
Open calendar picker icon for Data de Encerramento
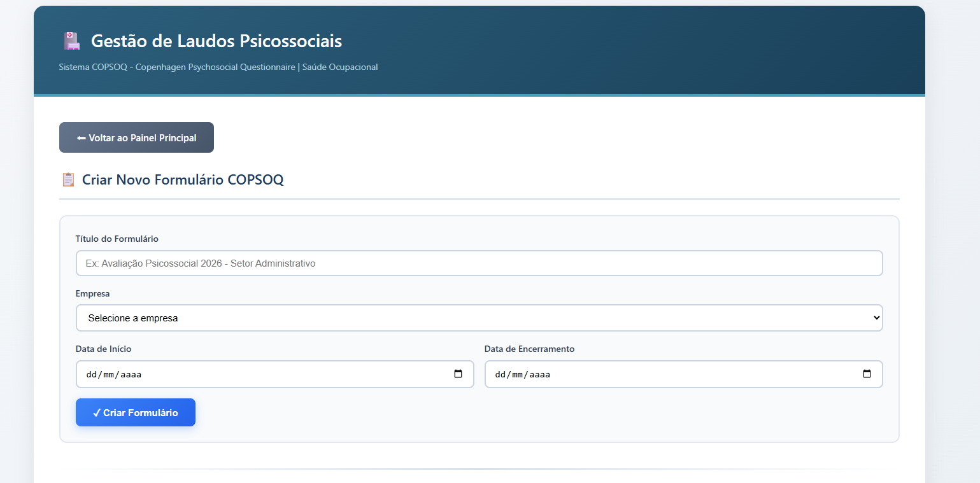coord(867,374)
